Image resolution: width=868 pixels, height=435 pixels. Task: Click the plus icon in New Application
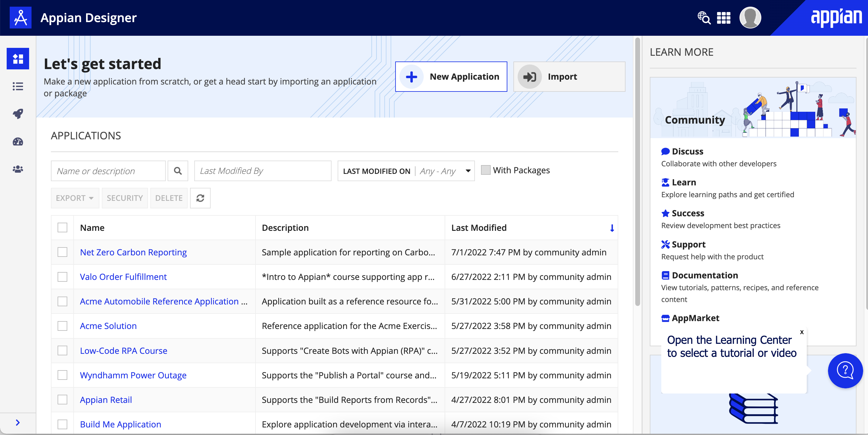coord(412,77)
